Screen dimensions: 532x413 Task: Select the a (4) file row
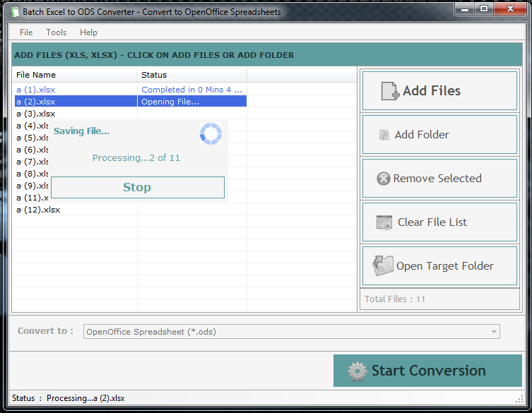pyautogui.click(x=32, y=126)
